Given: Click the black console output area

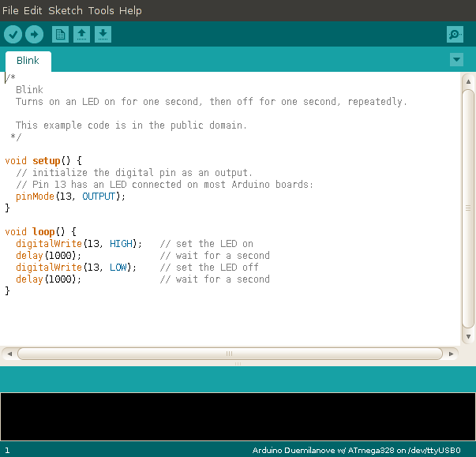Looking at the screenshot, I should point(238,416).
